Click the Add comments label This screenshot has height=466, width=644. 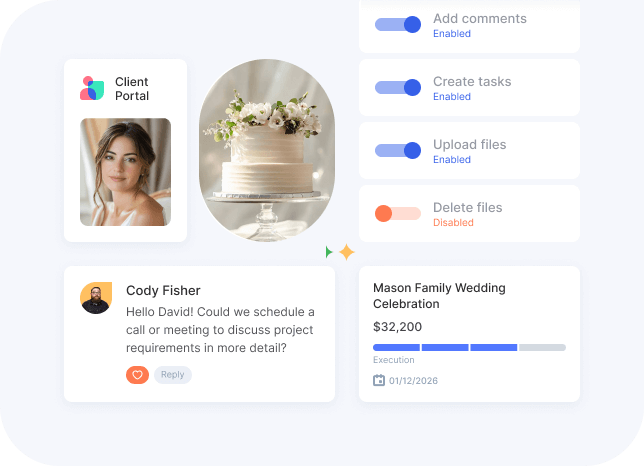coord(480,18)
